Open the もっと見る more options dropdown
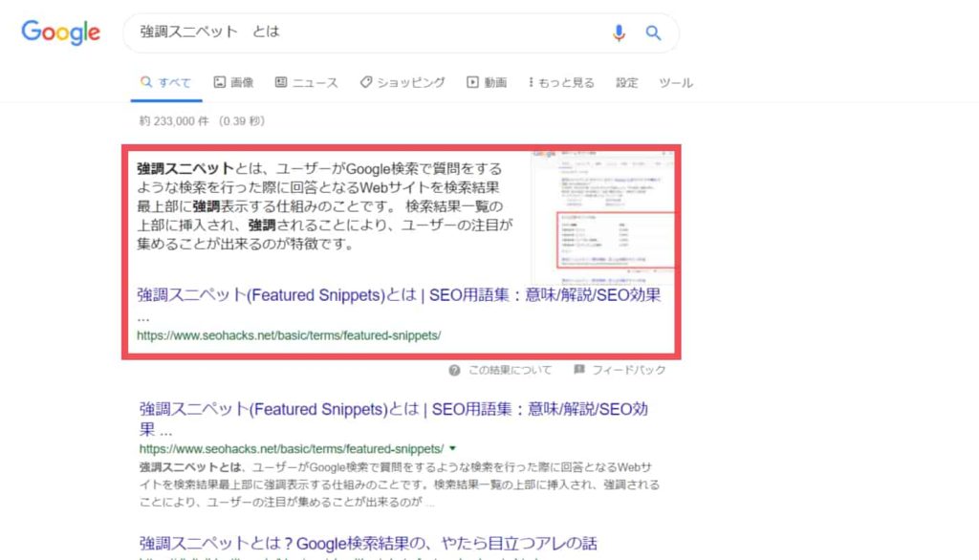The width and height of the screenshot is (979, 560). [x=561, y=82]
